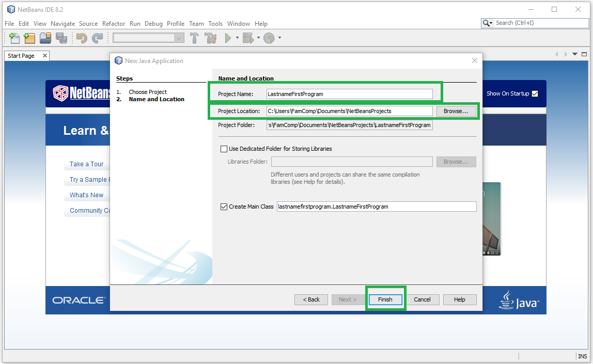Screen dimensions: 593x364
Task: Click the Java logo on Start Page
Action: [519, 300]
